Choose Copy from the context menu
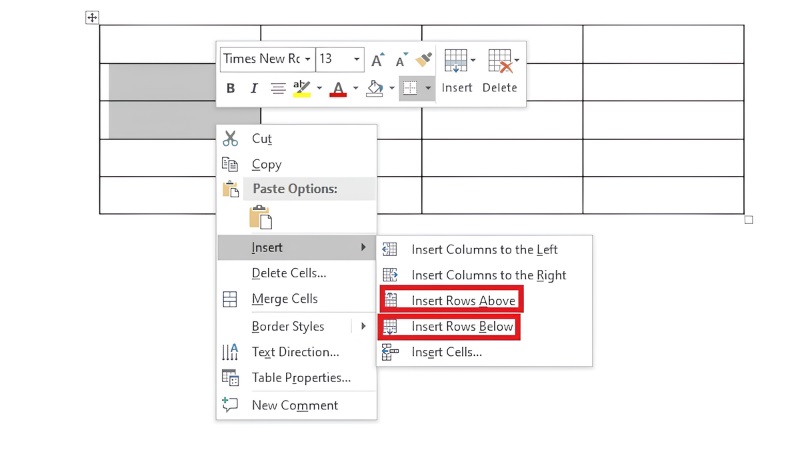 pyautogui.click(x=297, y=164)
